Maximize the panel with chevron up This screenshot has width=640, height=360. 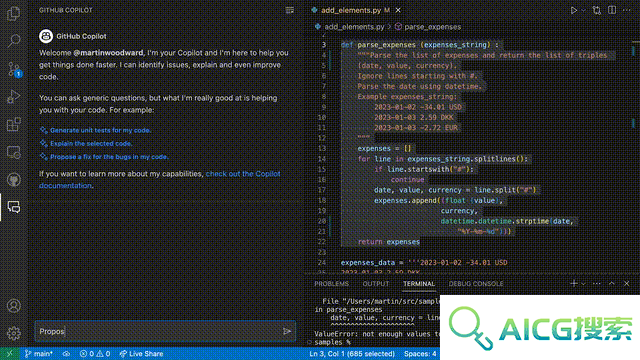pos(612,283)
